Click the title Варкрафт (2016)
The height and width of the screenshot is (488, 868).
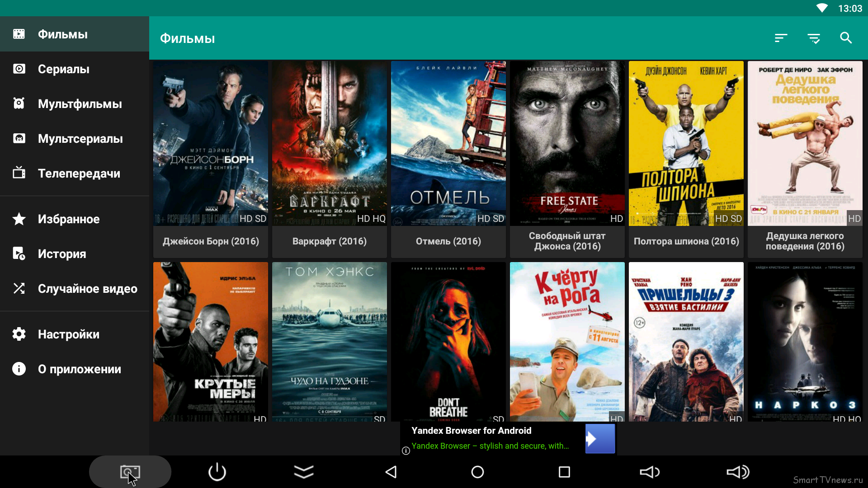(x=330, y=241)
